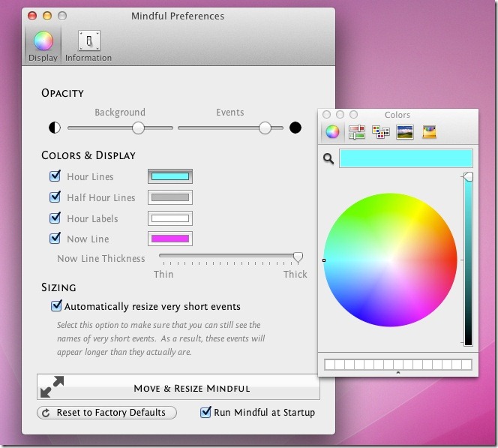Click the cyan current color preview bar

[x=406, y=158]
